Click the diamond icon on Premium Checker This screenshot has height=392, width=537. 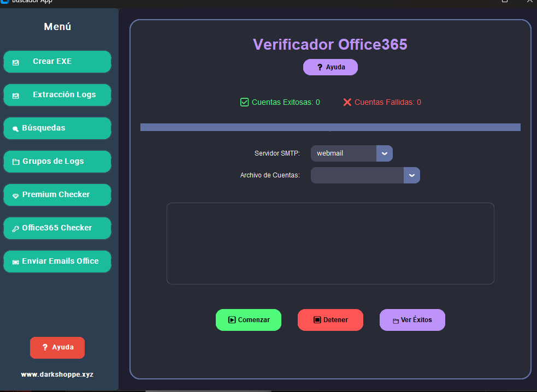click(x=16, y=195)
